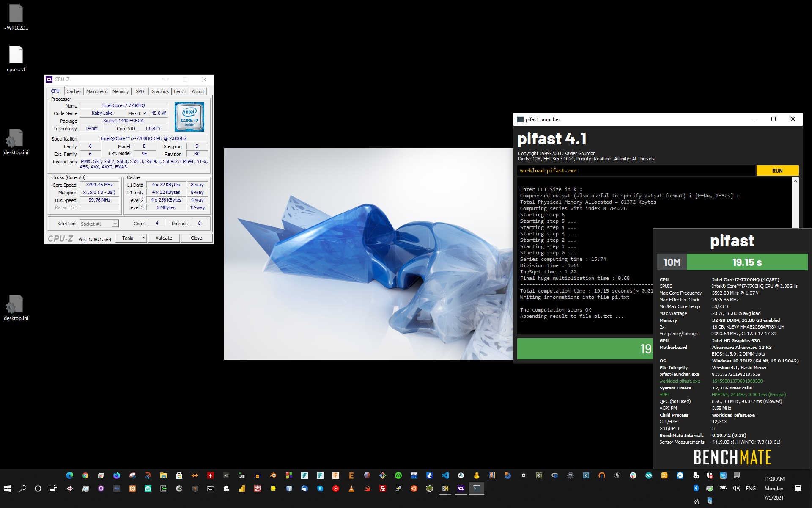
Task: Click Wi-Fi network tray icon
Action: 697,501
